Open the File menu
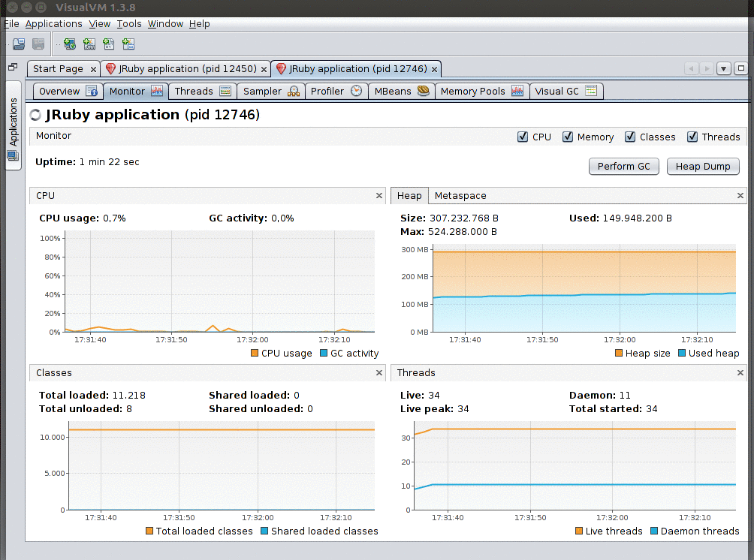Viewport: 754px width, 560px height. point(11,23)
